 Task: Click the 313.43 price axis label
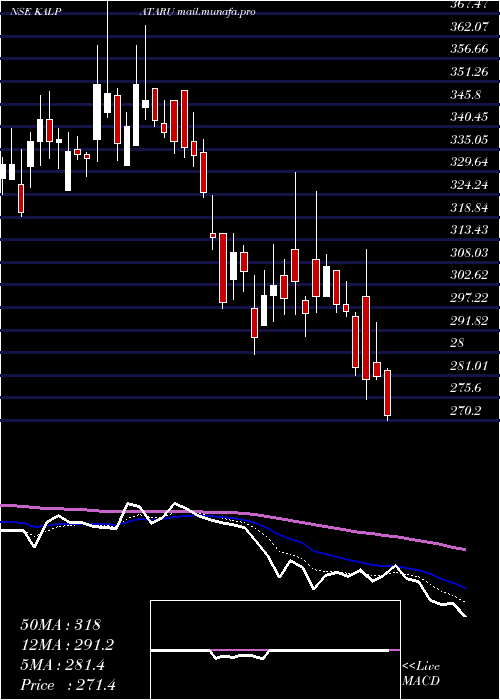point(469,230)
